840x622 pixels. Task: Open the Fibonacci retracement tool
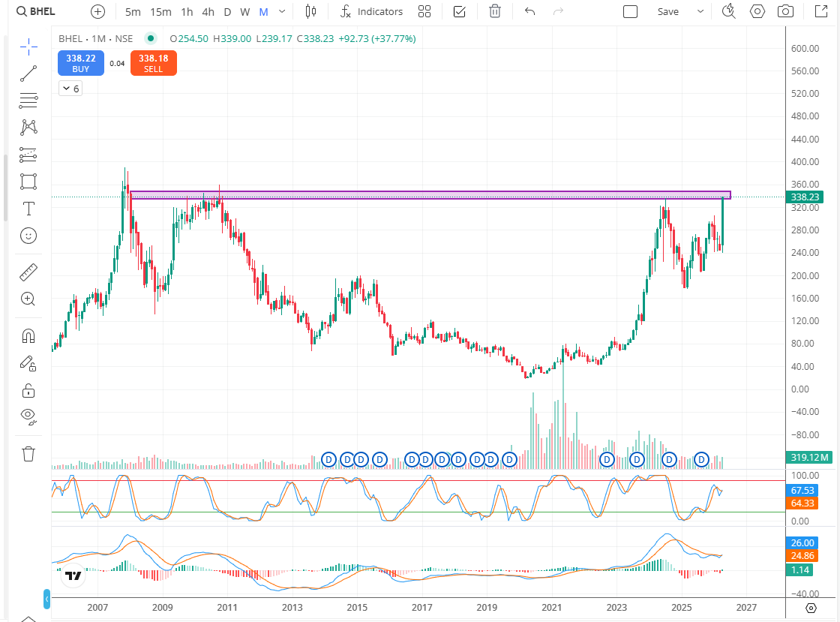click(28, 101)
